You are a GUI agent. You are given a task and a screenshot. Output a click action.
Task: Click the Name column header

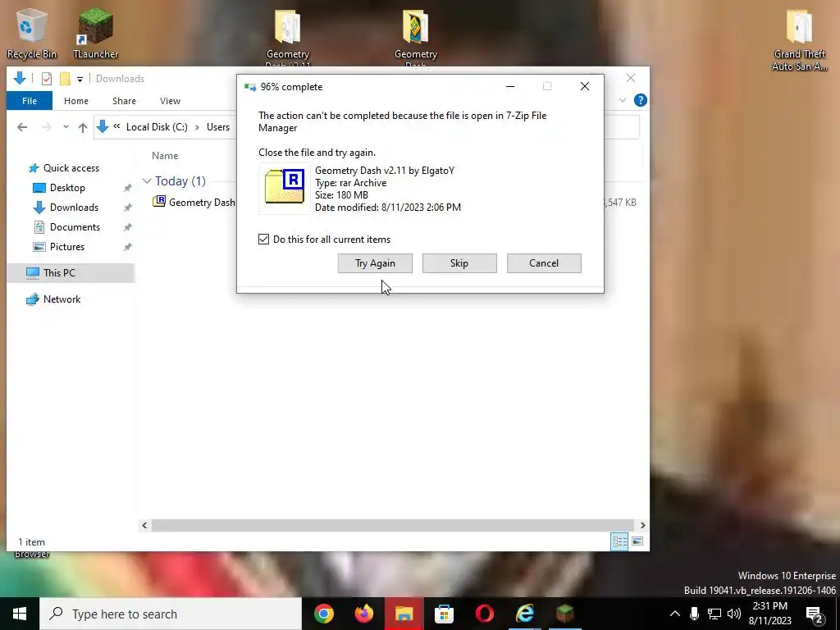[165, 156]
